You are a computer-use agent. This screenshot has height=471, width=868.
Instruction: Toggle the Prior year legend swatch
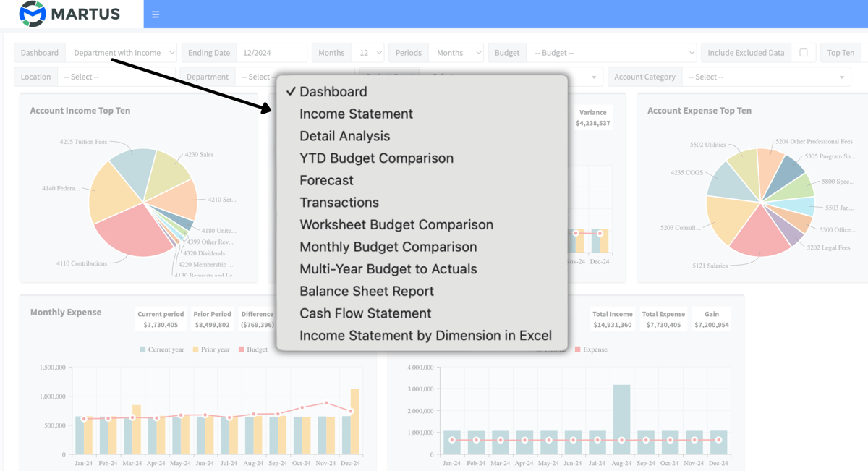coord(195,349)
